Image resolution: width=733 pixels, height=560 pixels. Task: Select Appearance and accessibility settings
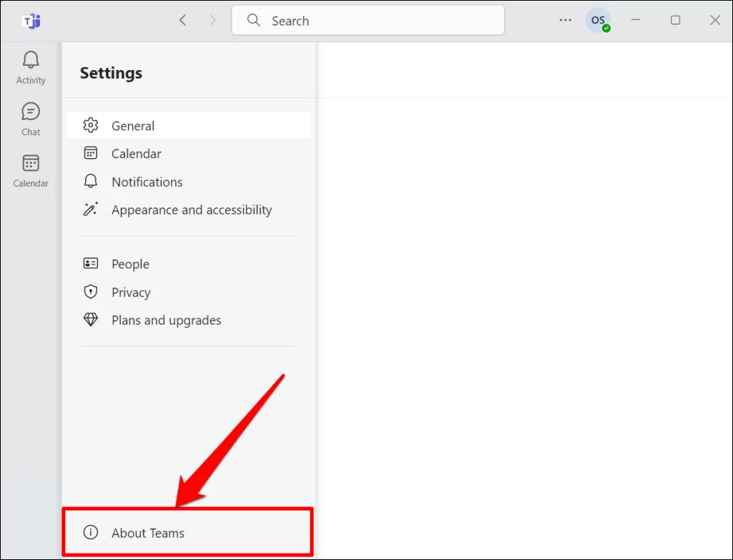[191, 210]
